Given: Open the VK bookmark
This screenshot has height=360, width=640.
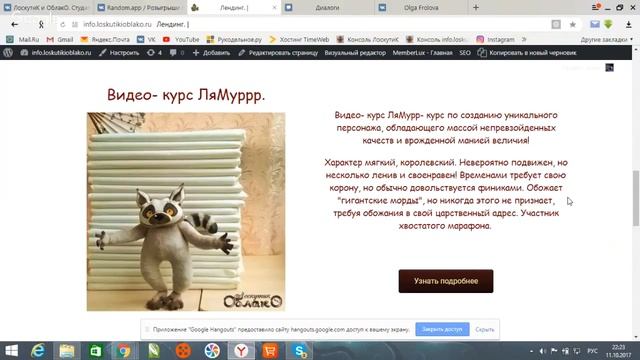Looking at the screenshot, I should click(x=147, y=40).
